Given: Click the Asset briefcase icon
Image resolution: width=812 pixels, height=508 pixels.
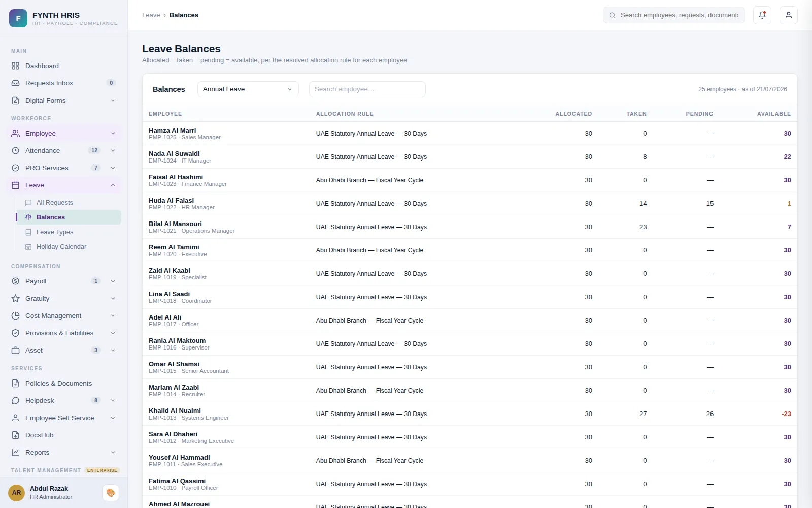Looking at the screenshot, I should click(15, 351).
